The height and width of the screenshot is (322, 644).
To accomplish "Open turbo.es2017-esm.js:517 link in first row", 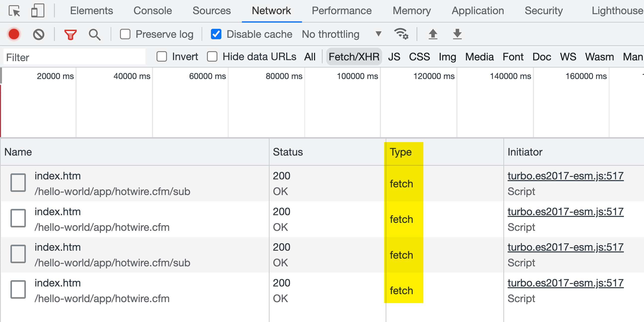I will coord(565,176).
